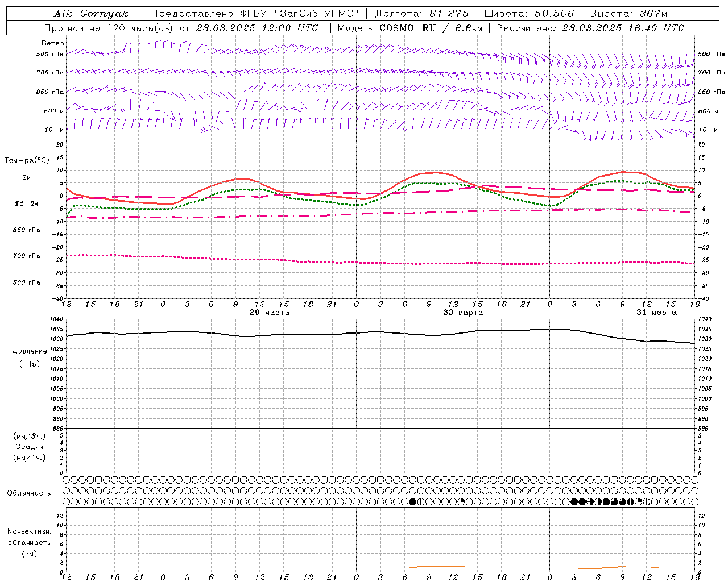
Task: Click the 500 гПа temperature legend line sample
Action: pyautogui.click(x=25, y=289)
